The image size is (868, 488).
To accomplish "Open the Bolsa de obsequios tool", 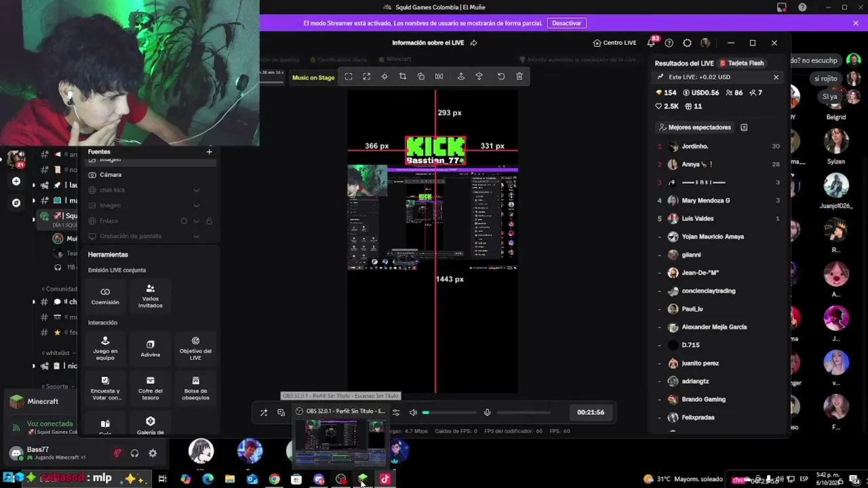I will pos(195,388).
